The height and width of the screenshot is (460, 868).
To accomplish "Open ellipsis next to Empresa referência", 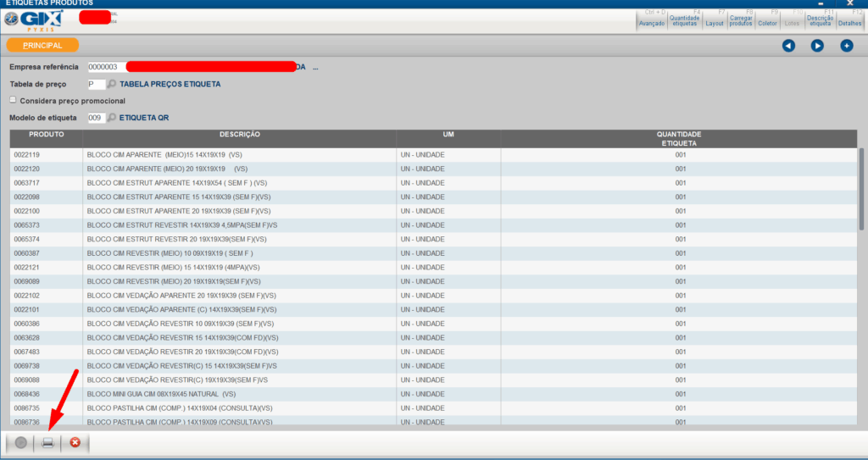I will click(x=315, y=67).
